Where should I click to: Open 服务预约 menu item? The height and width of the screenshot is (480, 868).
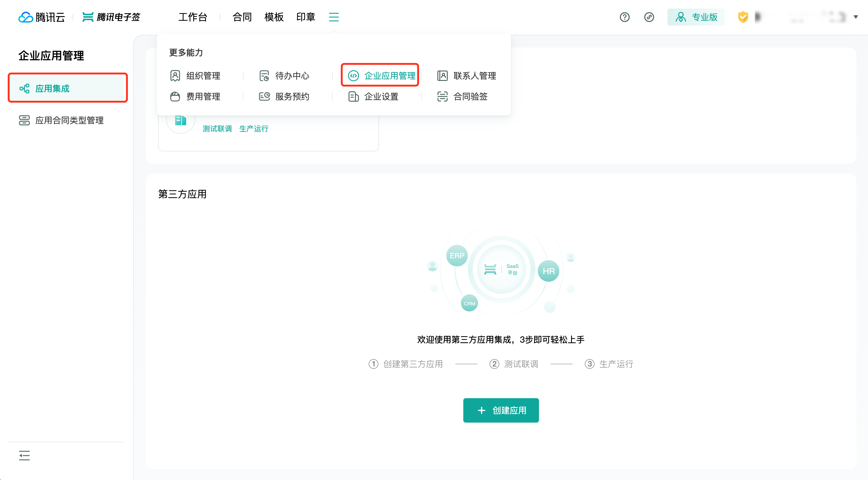tap(284, 96)
